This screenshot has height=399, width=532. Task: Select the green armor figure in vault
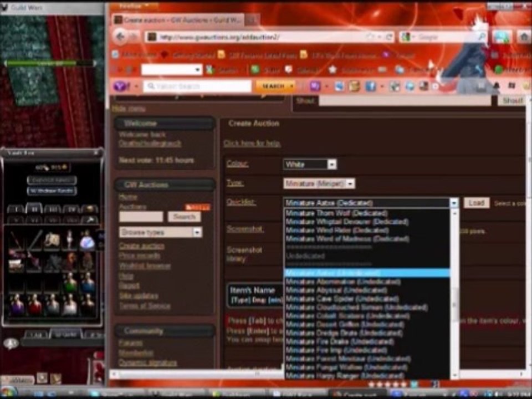(x=70, y=282)
